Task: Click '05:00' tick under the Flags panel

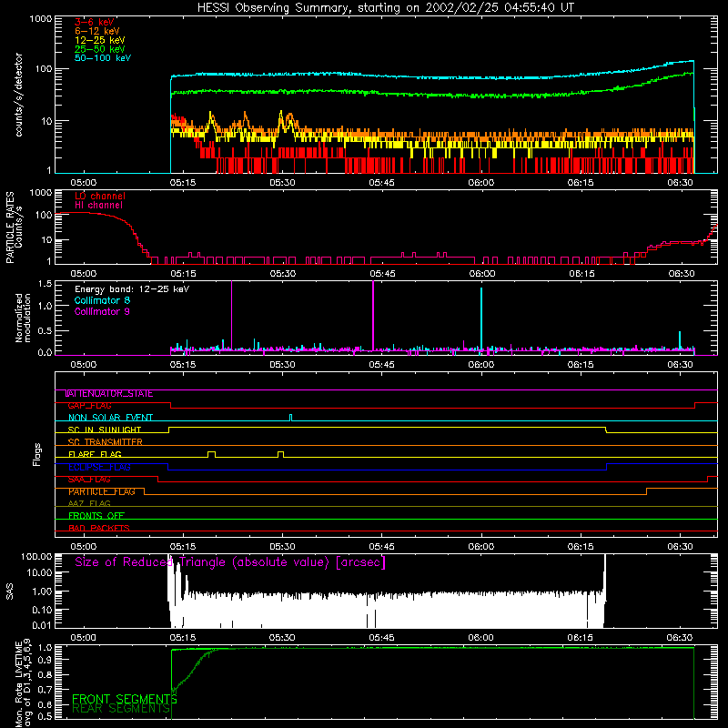Action: [83, 547]
